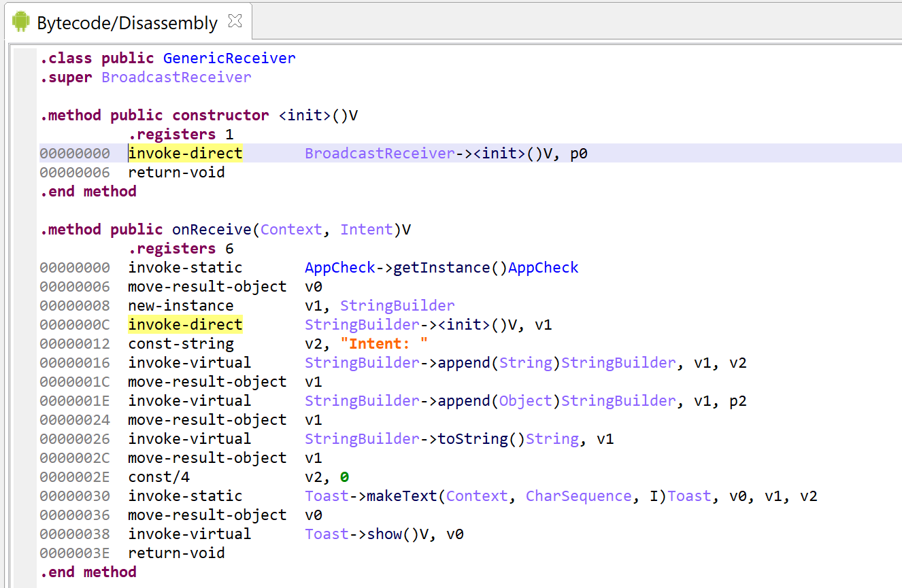Image resolution: width=902 pixels, height=588 pixels.
Task: Click BroadcastReceiver after .super
Action: pos(176,77)
